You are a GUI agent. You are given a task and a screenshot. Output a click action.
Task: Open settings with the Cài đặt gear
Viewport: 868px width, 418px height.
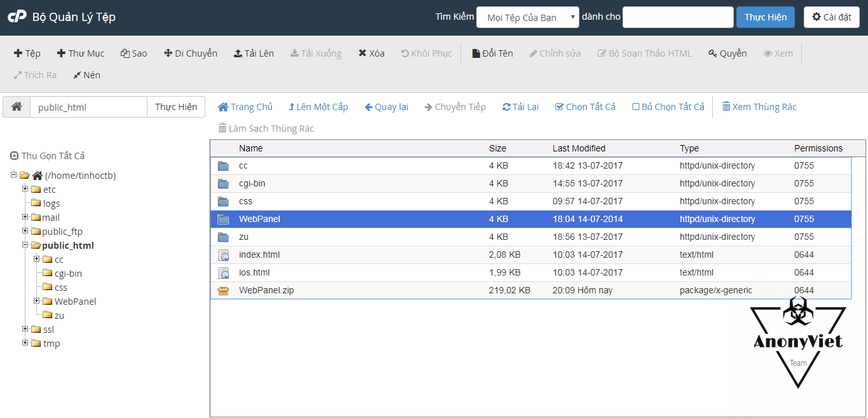click(831, 17)
